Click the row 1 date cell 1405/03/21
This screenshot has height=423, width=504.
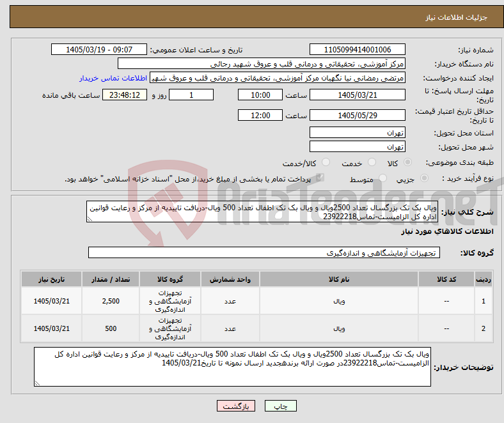(x=51, y=301)
